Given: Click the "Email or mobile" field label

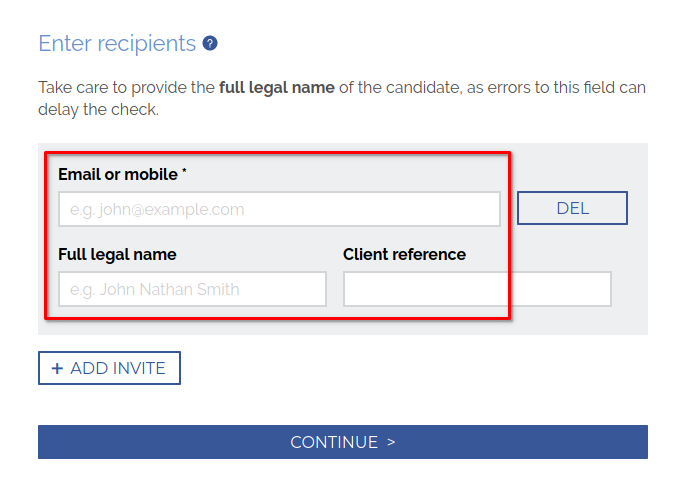Looking at the screenshot, I should pyautogui.click(x=117, y=174).
